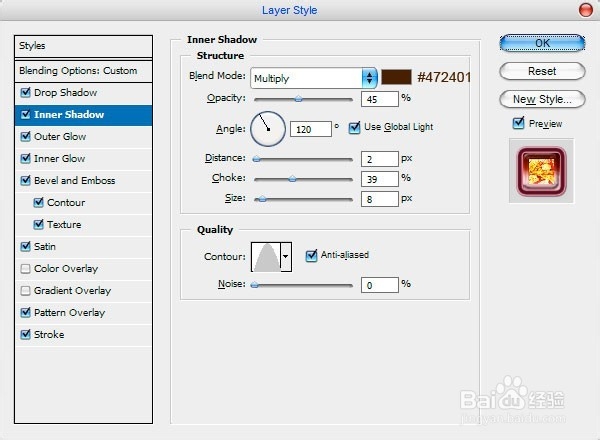This screenshot has height=440, width=600.
Task: Select the Stroke style label
Action: coord(49,335)
